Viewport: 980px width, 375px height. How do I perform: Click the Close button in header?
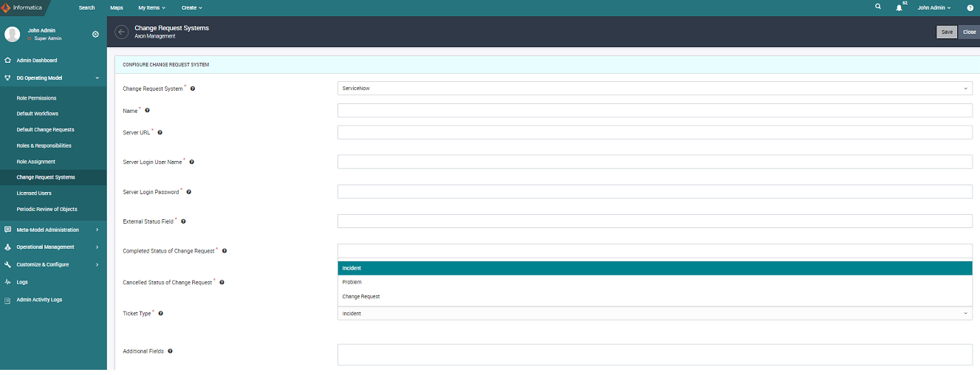point(969,32)
